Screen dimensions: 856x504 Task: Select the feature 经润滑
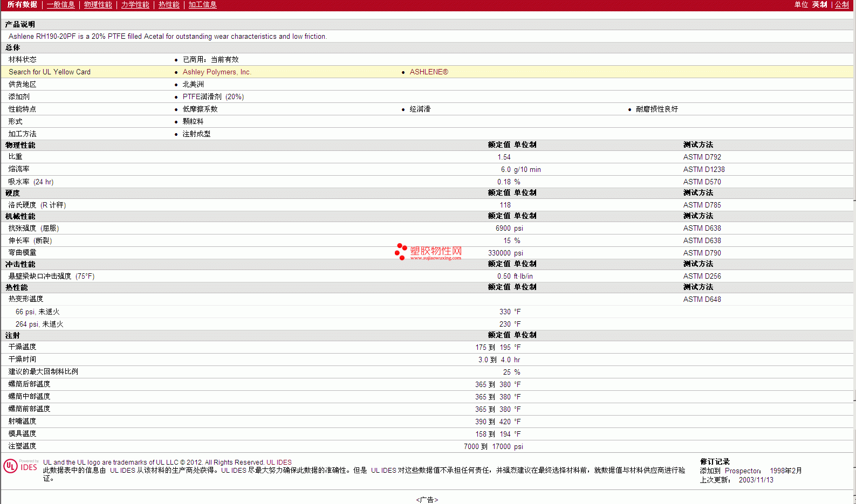[x=420, y=109]
